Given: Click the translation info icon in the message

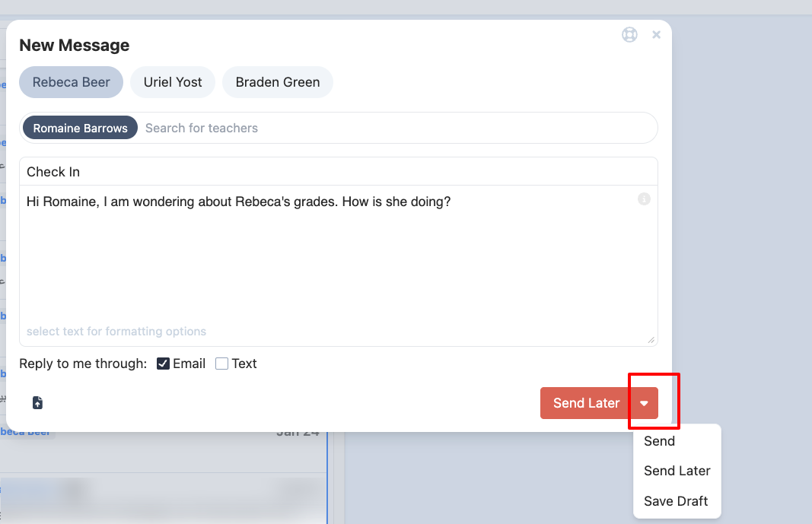Looking at the screenshot, I should (644, 198).
